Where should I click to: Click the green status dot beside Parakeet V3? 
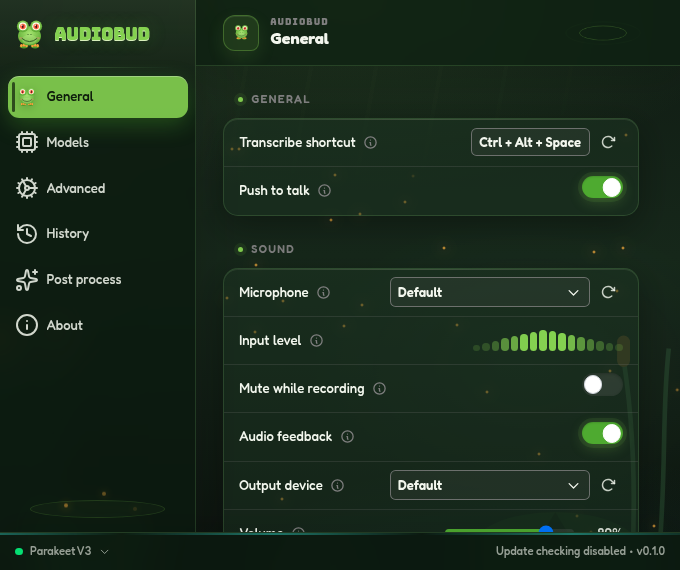[19, 551]
